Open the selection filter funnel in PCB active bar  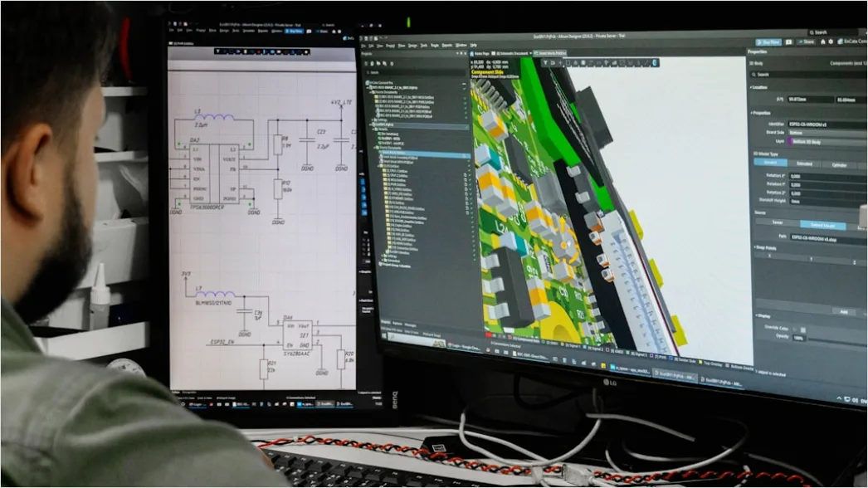[x=545, y=62]
